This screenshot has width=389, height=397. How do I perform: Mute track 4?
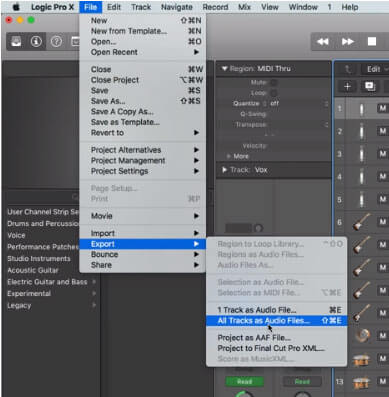pos(383,176)
